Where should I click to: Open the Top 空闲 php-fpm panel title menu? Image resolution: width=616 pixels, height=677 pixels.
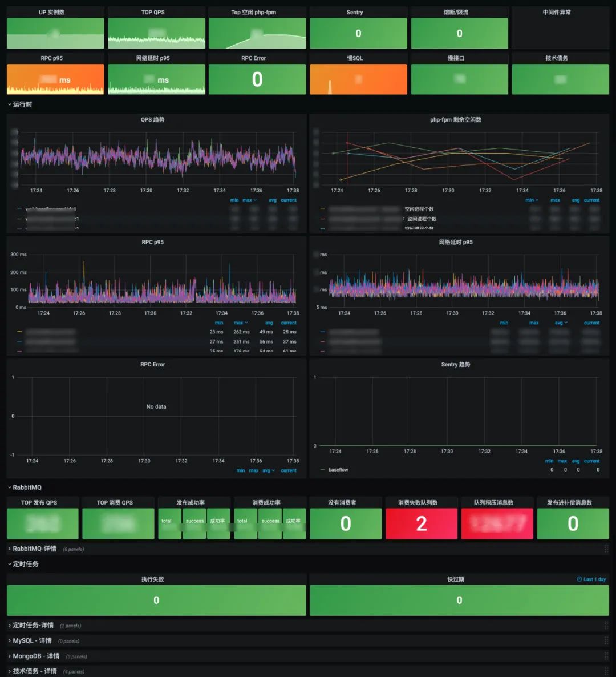coord(254,12)
